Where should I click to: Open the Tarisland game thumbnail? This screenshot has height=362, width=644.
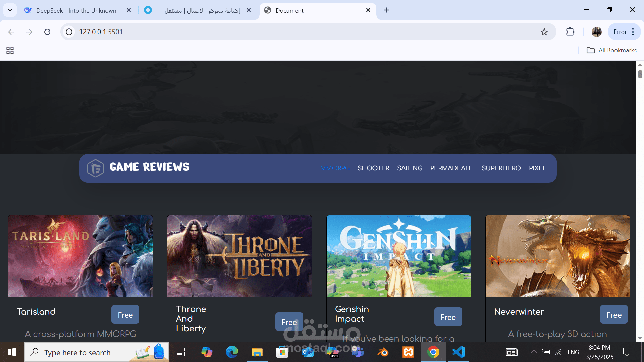click(80, 256)
